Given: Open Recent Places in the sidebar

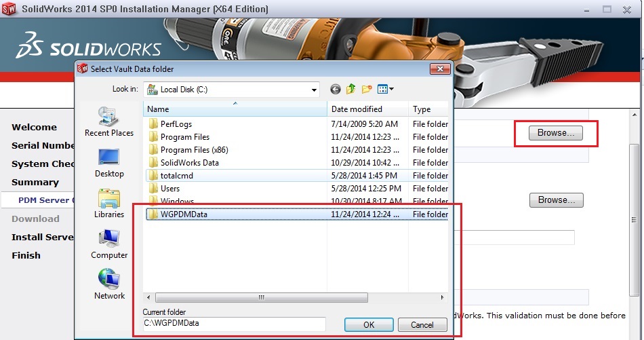Looking at the screenshot, I should point(108,121).
